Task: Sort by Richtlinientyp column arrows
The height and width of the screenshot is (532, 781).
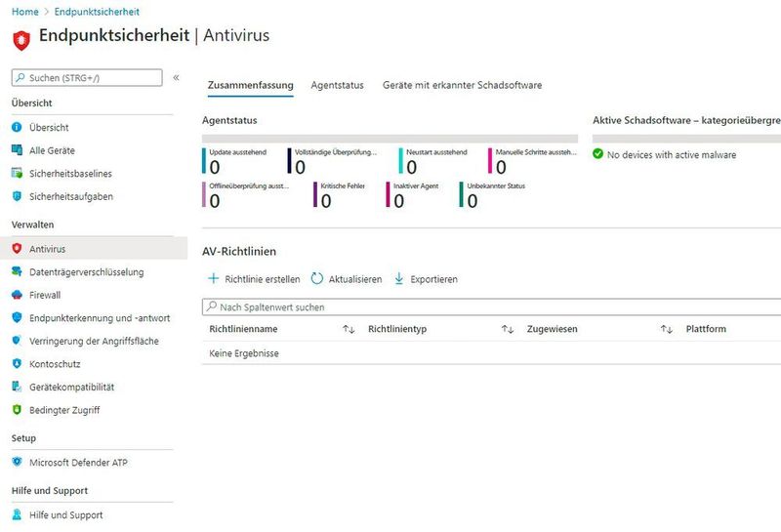Action: tap(508, 329)
